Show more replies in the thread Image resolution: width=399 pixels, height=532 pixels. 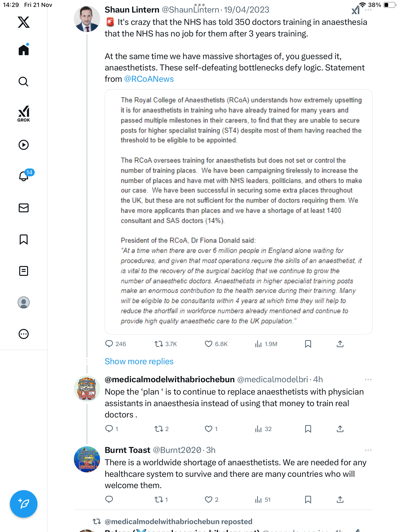pos(139,361)
